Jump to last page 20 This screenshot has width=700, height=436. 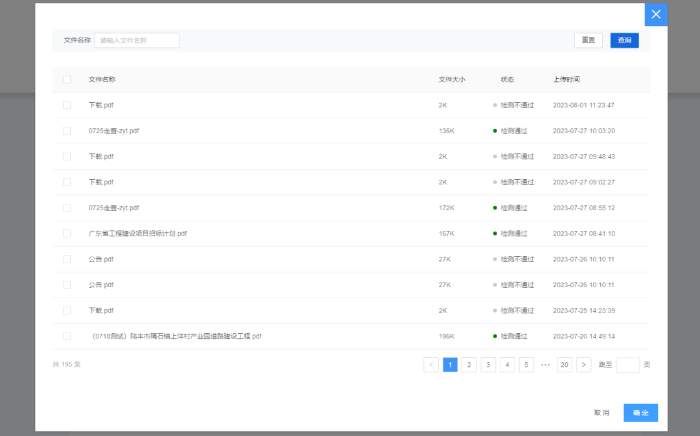coord(565,365)
